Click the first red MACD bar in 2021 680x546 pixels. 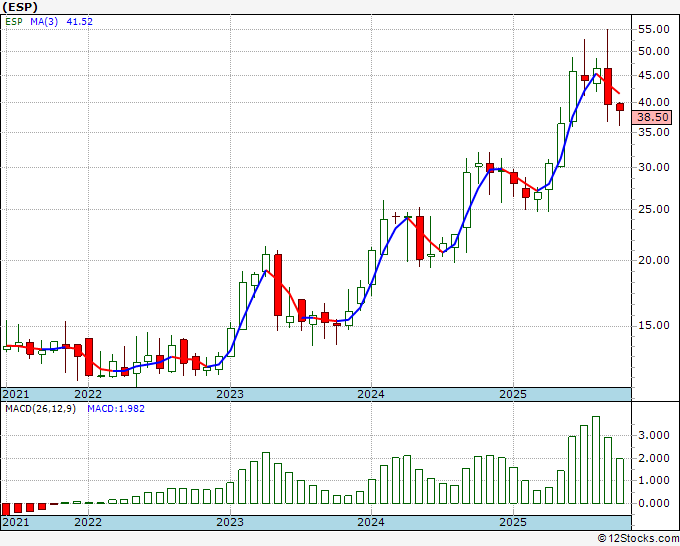6,509
